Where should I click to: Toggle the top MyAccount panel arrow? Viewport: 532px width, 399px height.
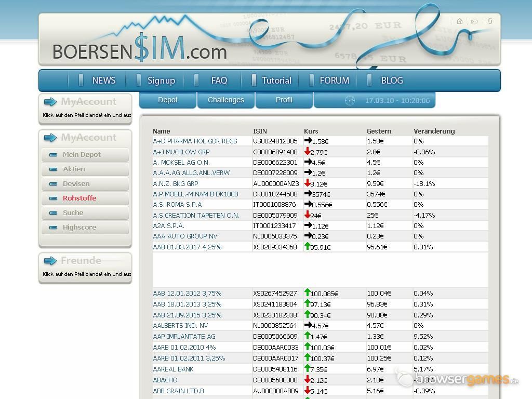pyautogui.click(x=50, y=101)
